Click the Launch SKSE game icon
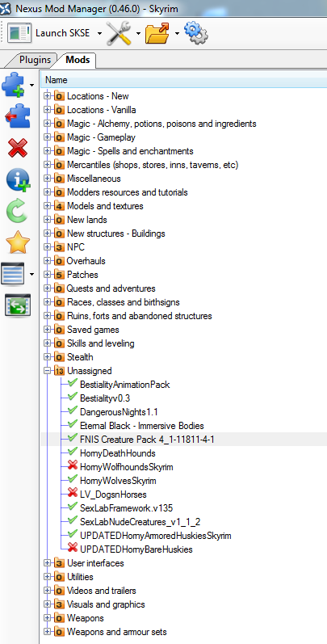The height and width of the screenshot is (644, 327). pyautogui.click(x=20, y=33)
